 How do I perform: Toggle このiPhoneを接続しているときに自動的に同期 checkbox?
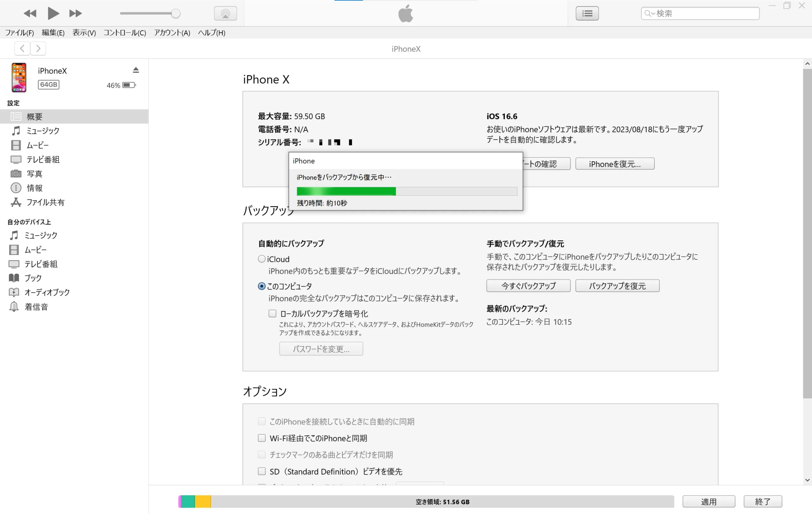tap(262, 422)
